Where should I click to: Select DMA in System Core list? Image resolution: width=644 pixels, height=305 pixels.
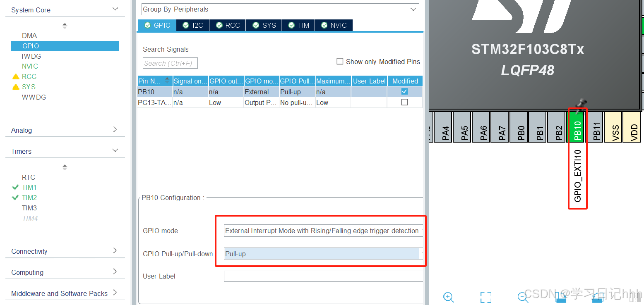(x=29, y=36)
